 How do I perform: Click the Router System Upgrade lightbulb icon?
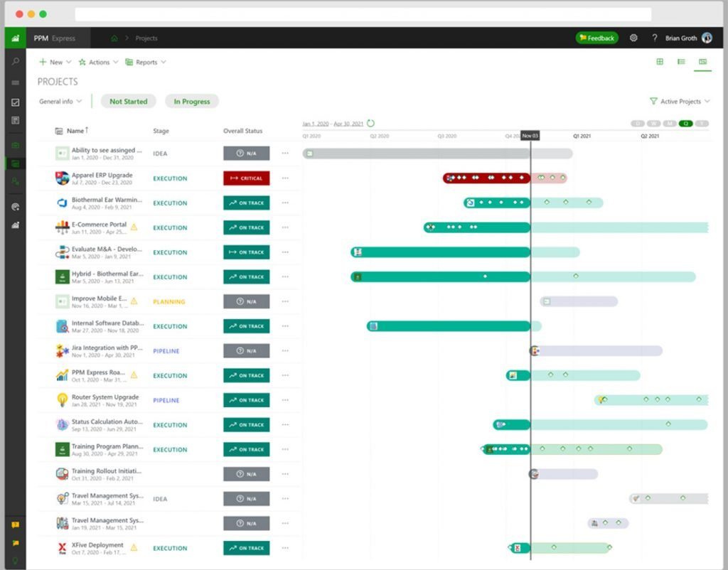tap(63, 399)
